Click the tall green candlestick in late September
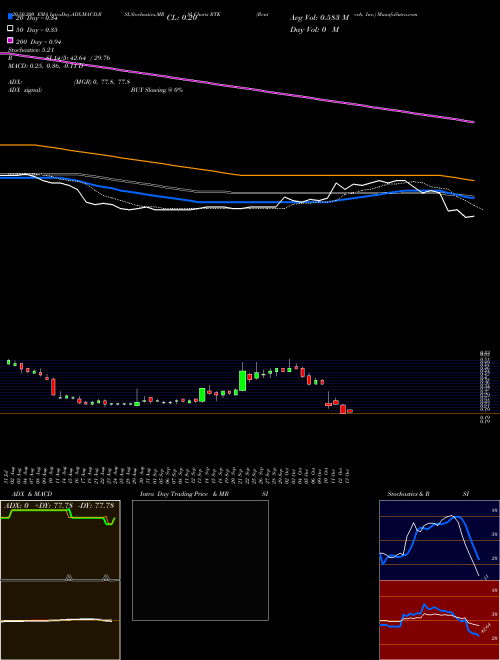This screenshot has width=500, height=660. point(242,381)
